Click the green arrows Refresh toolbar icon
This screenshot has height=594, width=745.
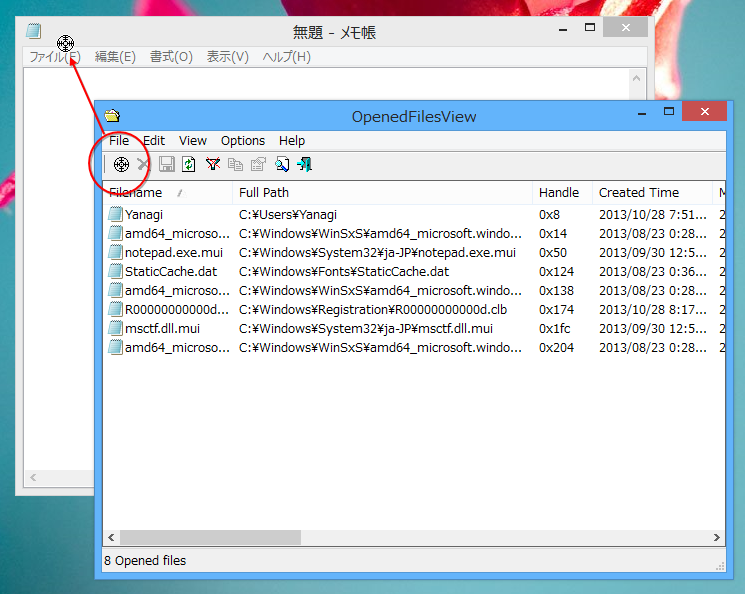(189, 164)
